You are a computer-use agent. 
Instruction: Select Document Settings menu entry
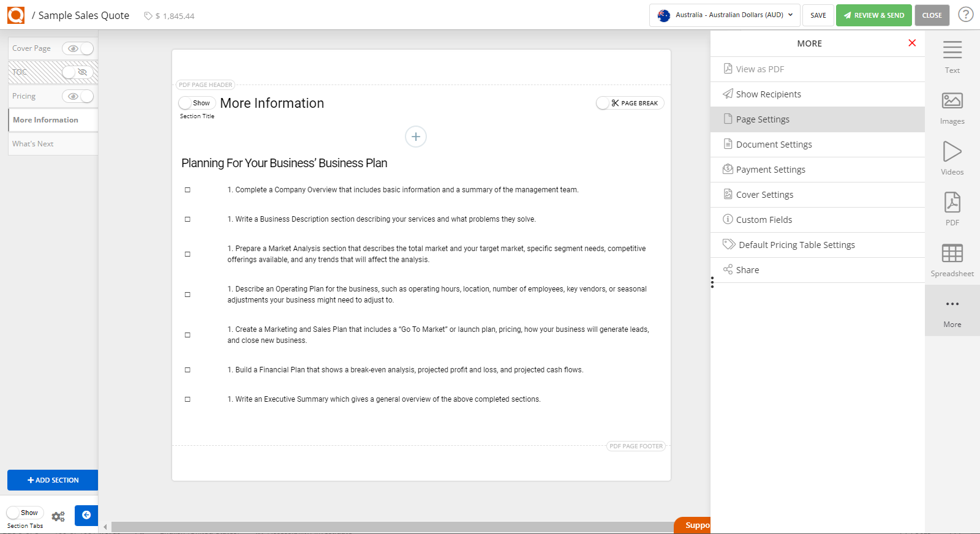(774, 145)
